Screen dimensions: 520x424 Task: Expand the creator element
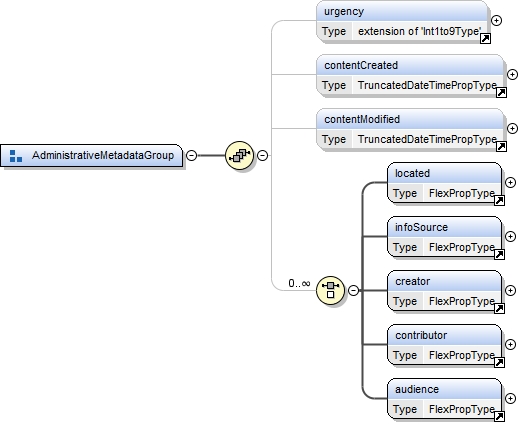click(x=510, y=290)
